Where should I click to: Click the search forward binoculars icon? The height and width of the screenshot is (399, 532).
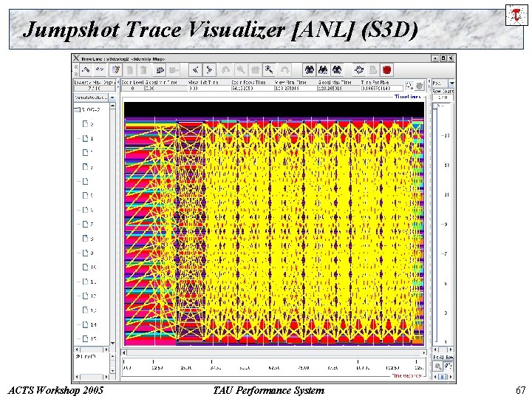click(336, 70)
